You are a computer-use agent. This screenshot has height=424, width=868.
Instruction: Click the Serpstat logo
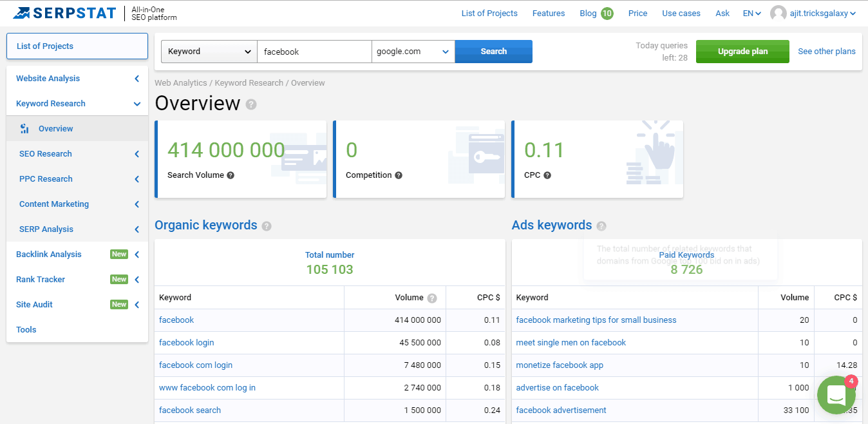click(64, 13)
